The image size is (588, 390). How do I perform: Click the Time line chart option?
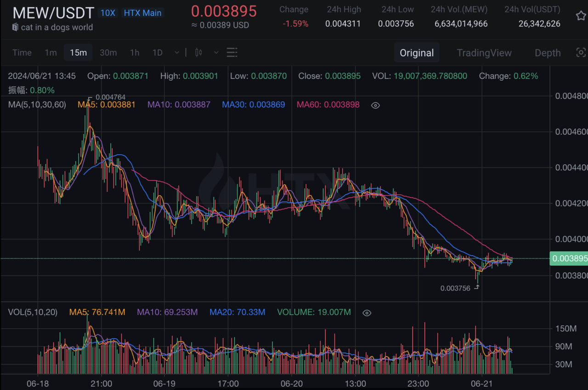click(x=22, y=53)
